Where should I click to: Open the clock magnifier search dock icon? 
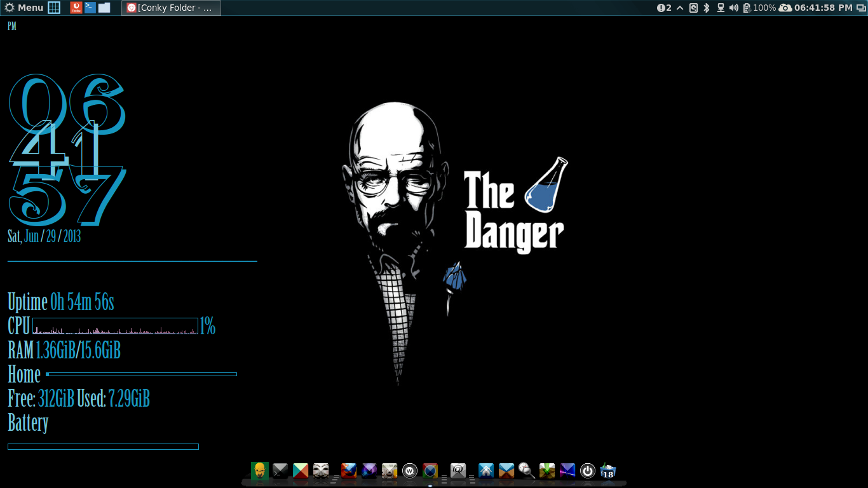click(x=527, y=471)
